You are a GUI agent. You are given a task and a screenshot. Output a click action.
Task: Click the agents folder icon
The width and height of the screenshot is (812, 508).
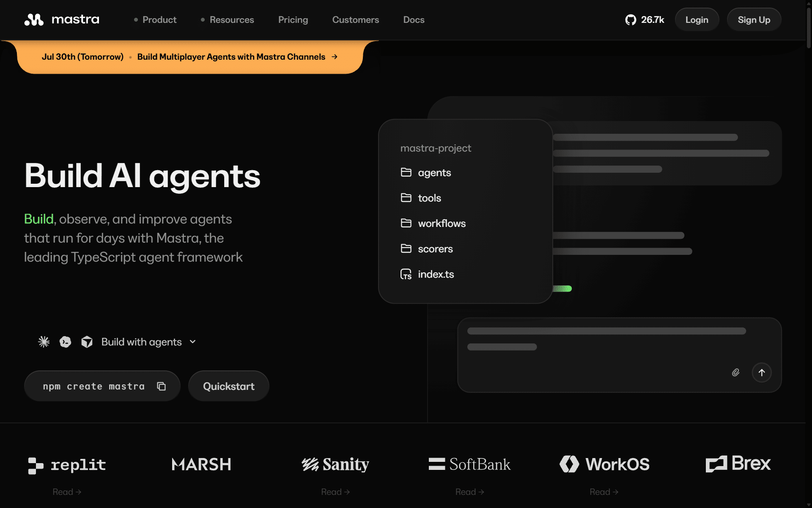click(x=406, y=172)
